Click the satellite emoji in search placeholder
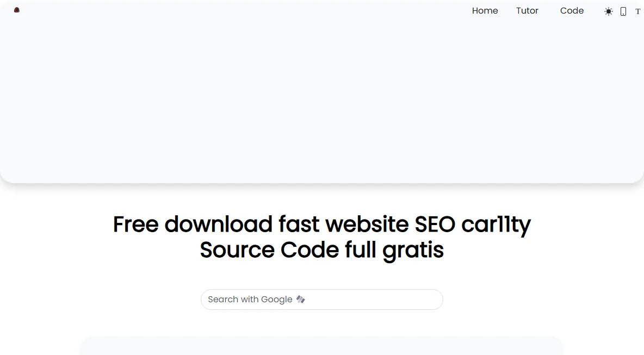The height and width of the screenshot is (355, 644). [301, 300]
